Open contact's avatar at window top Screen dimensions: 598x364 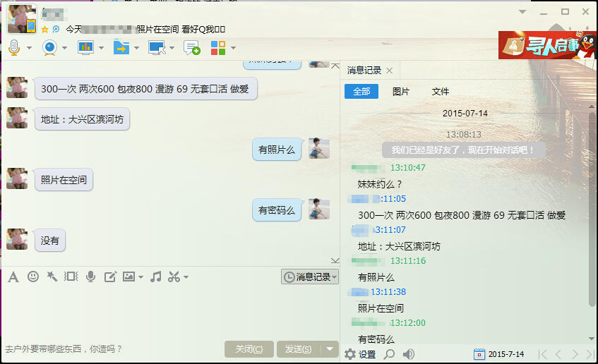click(x=22, y=19)
